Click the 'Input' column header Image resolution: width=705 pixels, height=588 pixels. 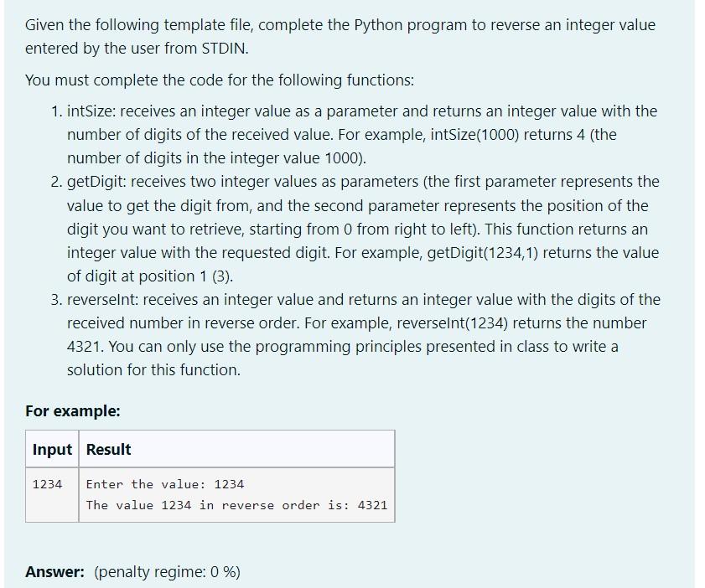click(x=52, y=449)
